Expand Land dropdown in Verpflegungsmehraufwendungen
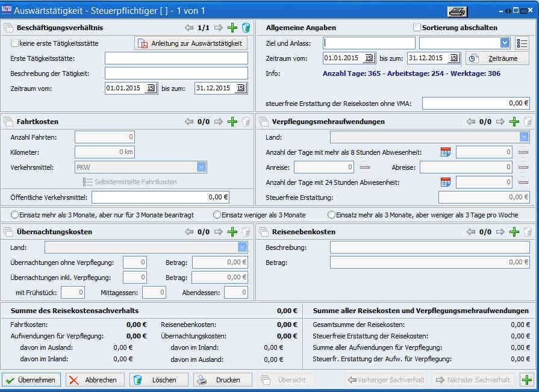Viewport: 539px width, 392px height. 524,137
